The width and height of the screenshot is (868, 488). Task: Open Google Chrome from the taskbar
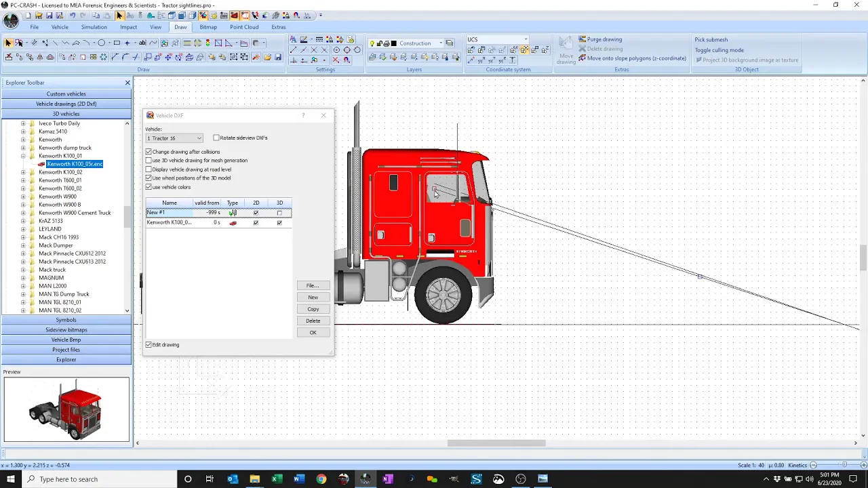pyautogui.click(x=321, y=479)
